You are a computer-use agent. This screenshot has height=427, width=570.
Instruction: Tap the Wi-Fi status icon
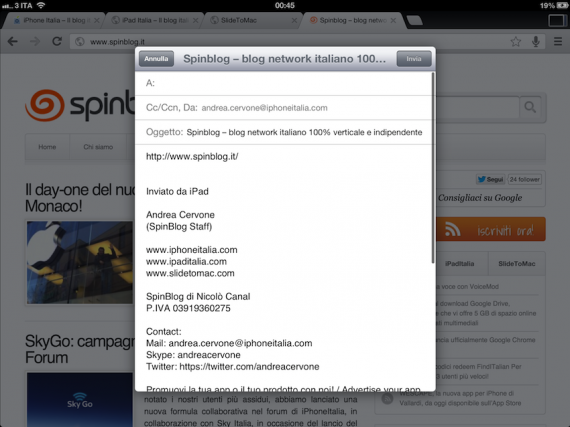(41, 5)
